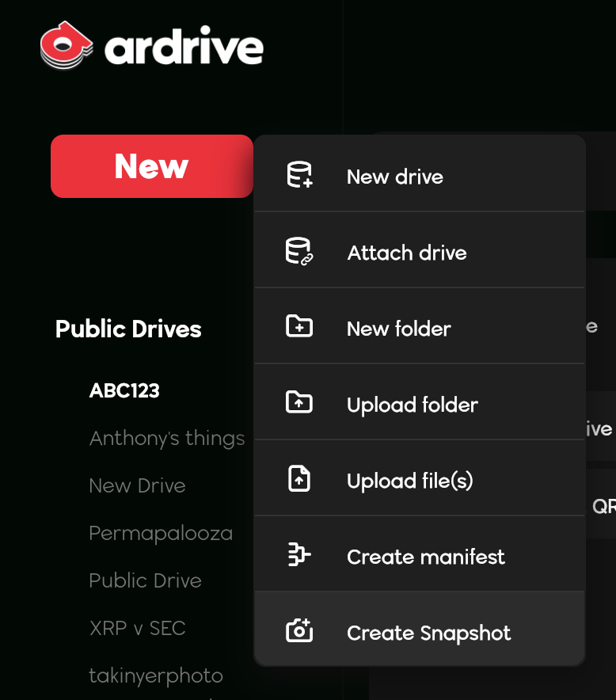Screen dimensions: 616x700
Task: Choose Upload folder in the menu
Action: [x=420, y=401]
